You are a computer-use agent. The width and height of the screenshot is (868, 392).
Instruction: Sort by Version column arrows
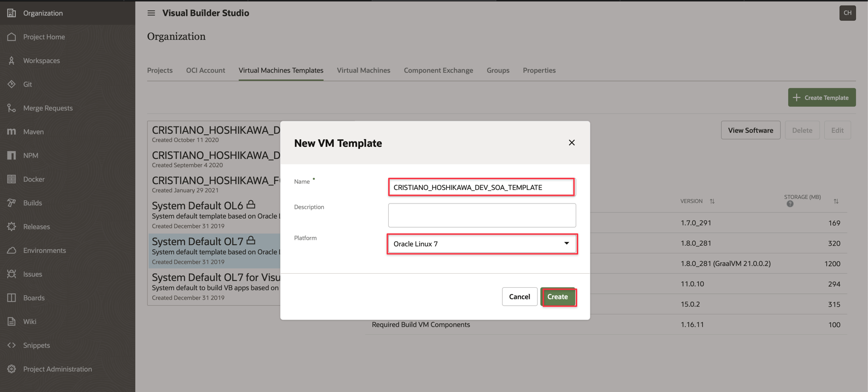pos(712,201)
